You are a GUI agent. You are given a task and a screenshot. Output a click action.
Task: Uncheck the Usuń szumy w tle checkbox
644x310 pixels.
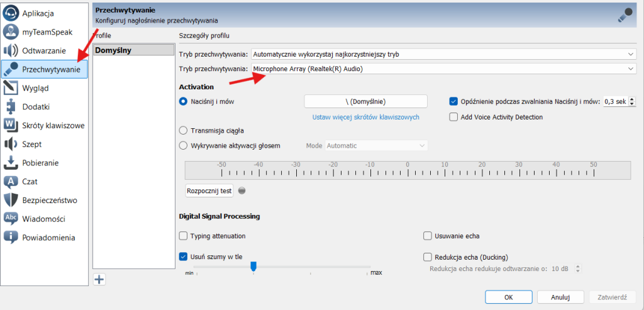point(184,257)
